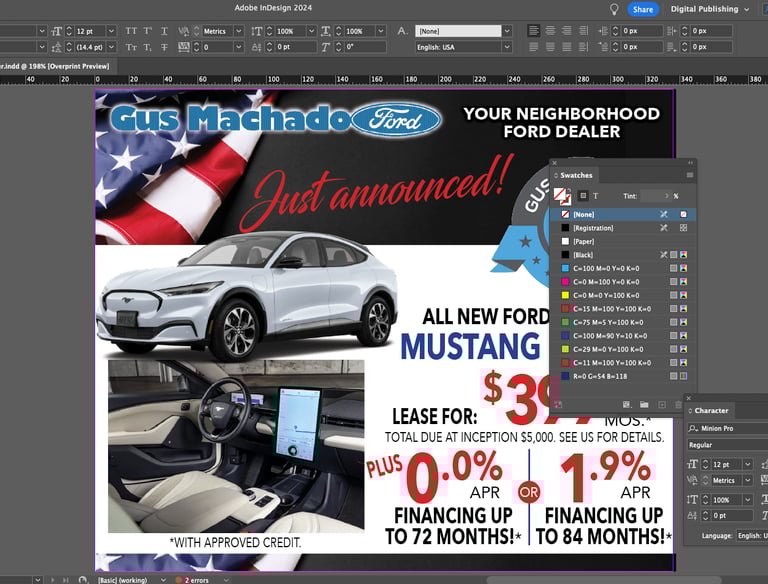Click the Share button
The image size is (768, 584).
643,9
